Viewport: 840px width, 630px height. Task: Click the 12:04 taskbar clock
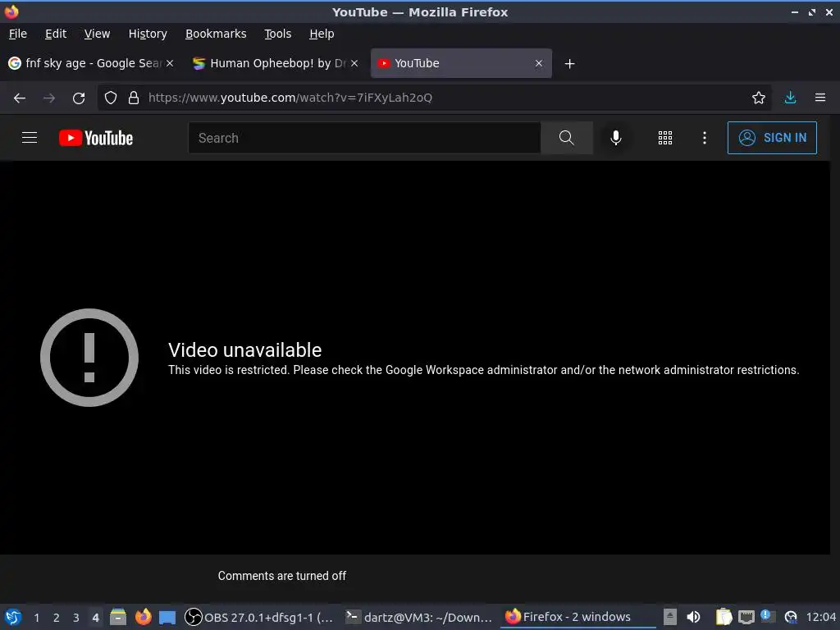tap(820, 618)
